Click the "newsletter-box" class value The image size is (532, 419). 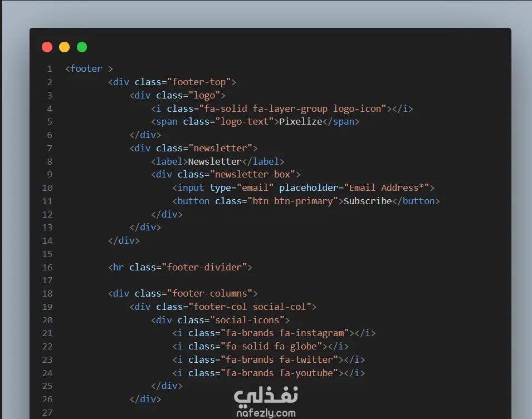253,175
